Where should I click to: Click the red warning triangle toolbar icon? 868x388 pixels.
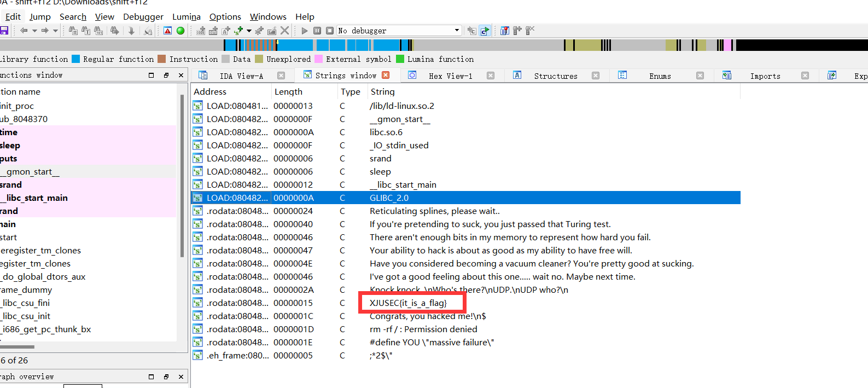(168, 31)
